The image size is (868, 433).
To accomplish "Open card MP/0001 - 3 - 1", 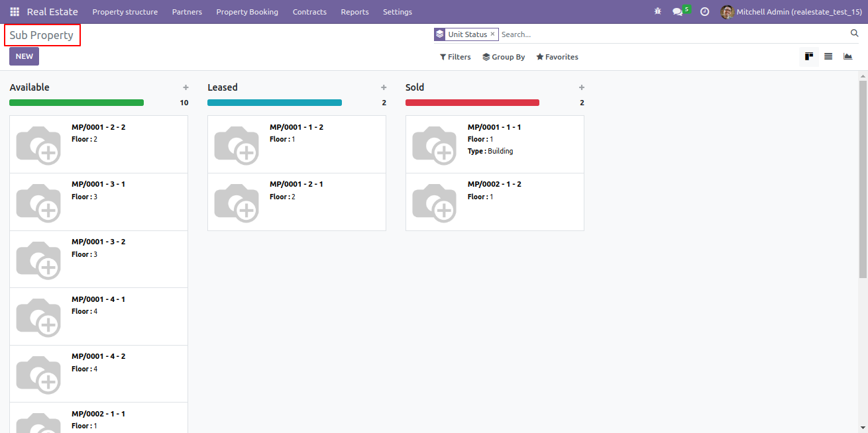I will pyautogui.click(x=99, y=202).
